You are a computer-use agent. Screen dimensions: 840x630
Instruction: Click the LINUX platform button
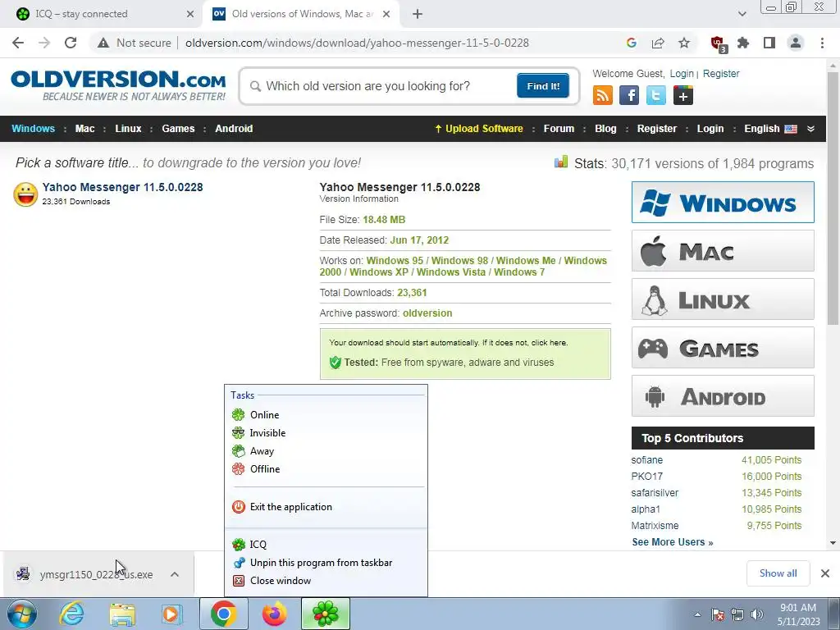coord(723,299)
